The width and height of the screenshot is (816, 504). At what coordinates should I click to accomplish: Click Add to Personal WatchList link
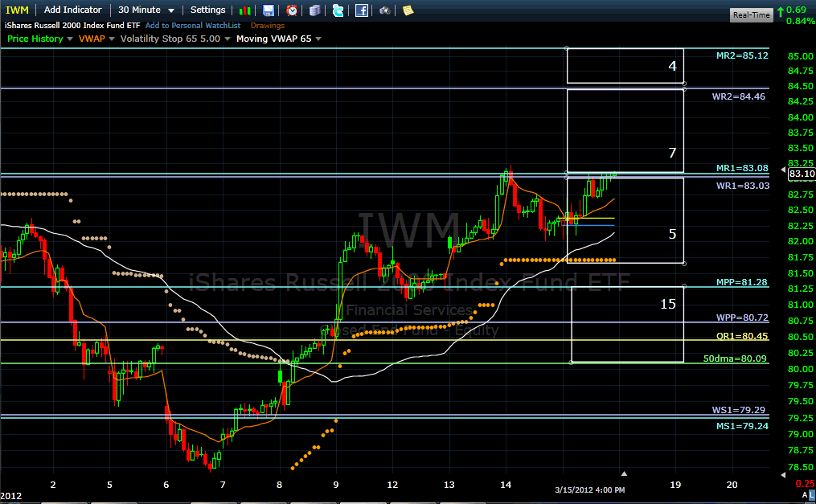click(193, 25)
